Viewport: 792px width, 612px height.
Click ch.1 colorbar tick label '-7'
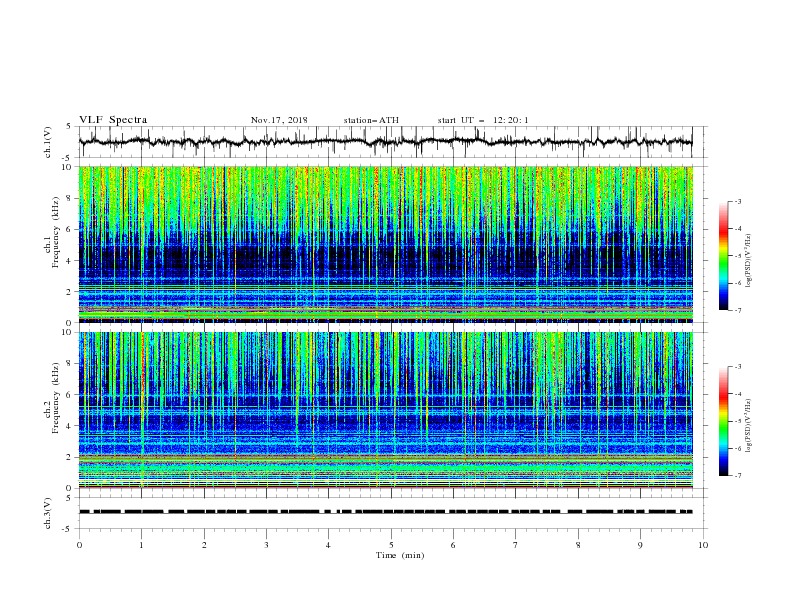click(x=737, y=310)
